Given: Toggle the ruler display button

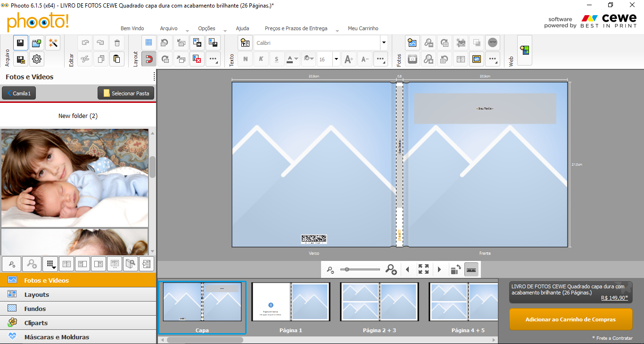Looking at the screenshot, I should (471, 269).
